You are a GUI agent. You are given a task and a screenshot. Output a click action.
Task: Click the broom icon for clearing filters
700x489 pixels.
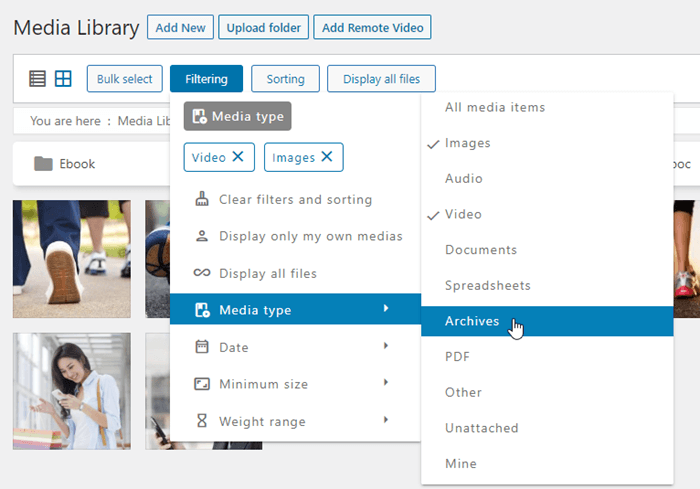201,199
